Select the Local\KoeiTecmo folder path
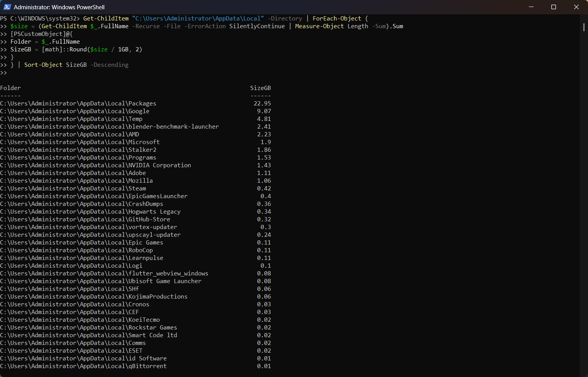588x377 pixels. point(80,320)
